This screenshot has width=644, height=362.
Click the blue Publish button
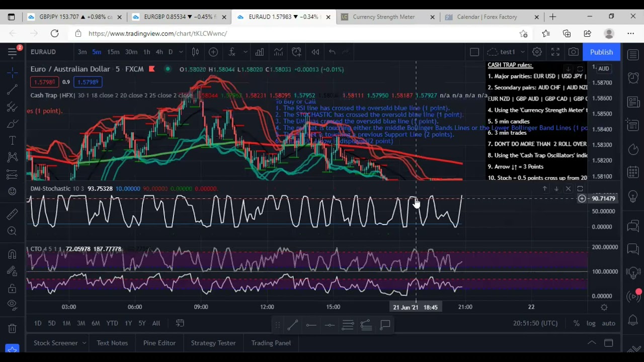[x=601, y=52]
